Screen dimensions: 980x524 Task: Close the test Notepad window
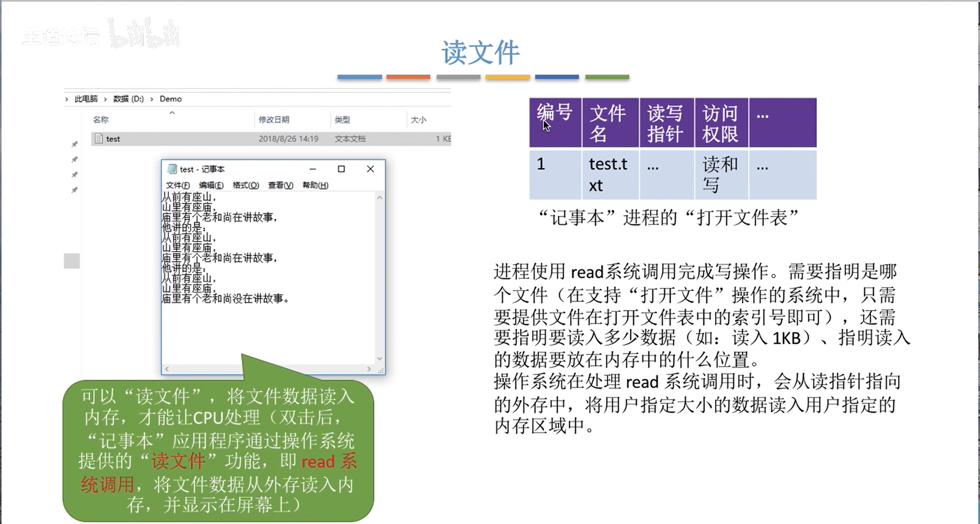370,169
